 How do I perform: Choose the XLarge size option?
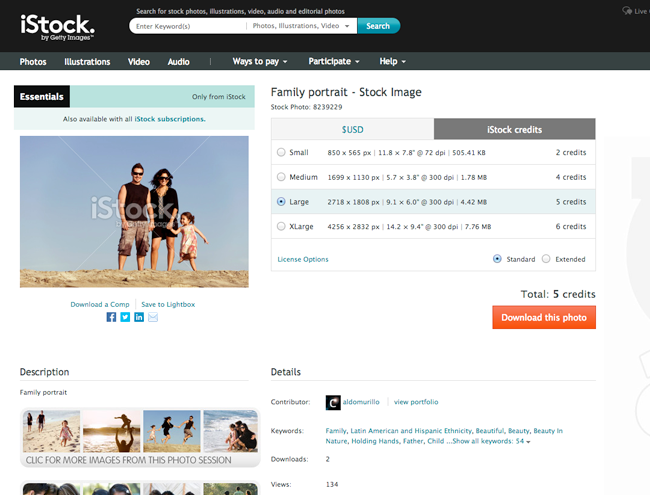[x=280, y=226]
